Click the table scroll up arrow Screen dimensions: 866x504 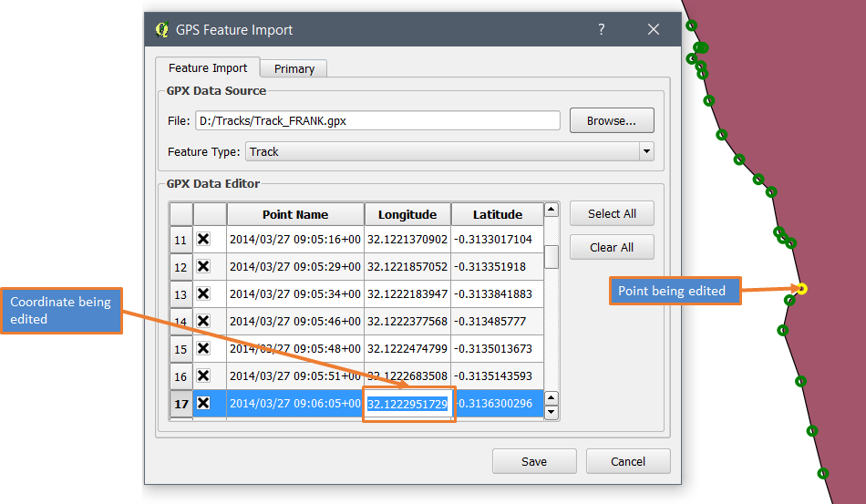tap(551, 211)
